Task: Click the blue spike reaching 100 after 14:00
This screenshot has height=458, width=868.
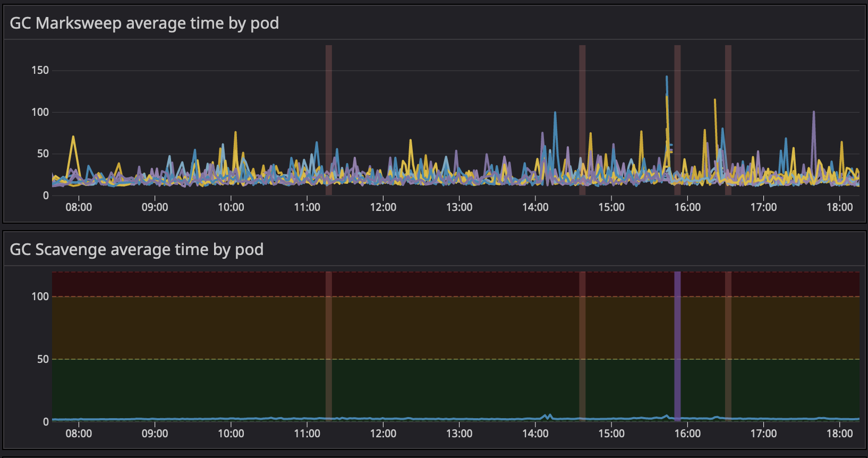Action: tap(555, 113)
